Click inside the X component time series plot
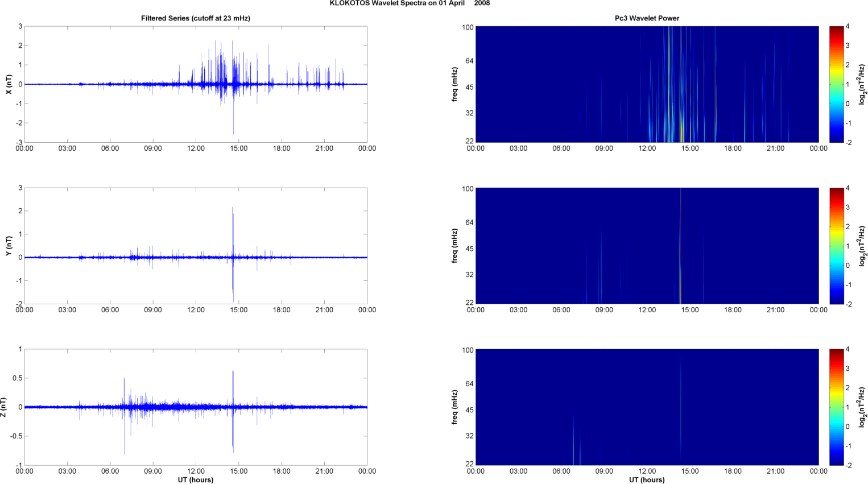This screenshot has width=868, height=484. 195,84
